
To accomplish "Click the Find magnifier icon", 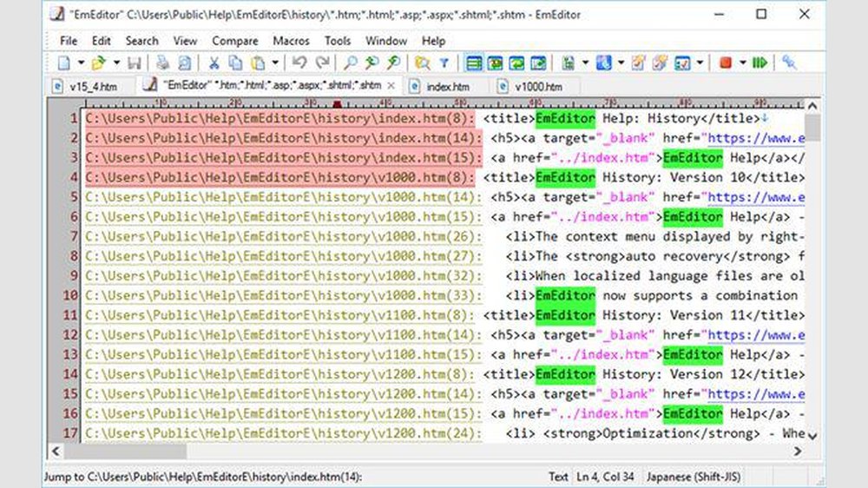I will coord(350,63).
